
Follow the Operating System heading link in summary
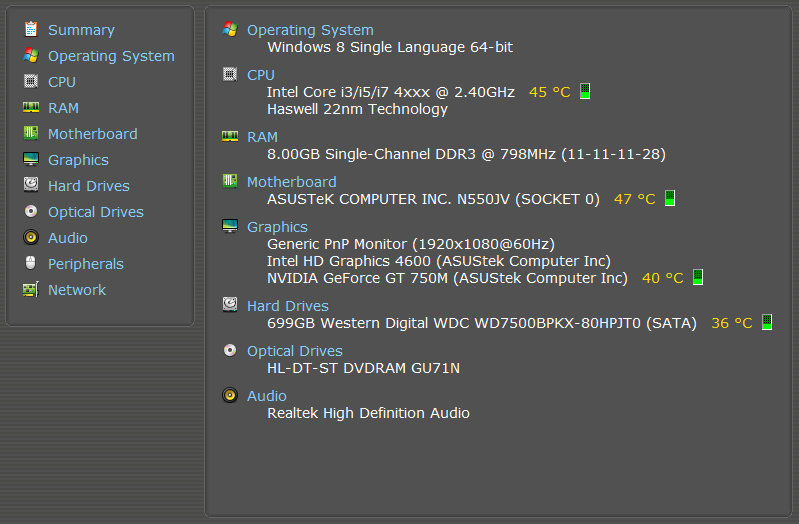(x=310, y=30)
